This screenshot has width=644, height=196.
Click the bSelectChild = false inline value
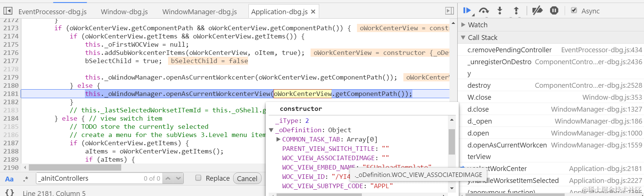point(209,61)
